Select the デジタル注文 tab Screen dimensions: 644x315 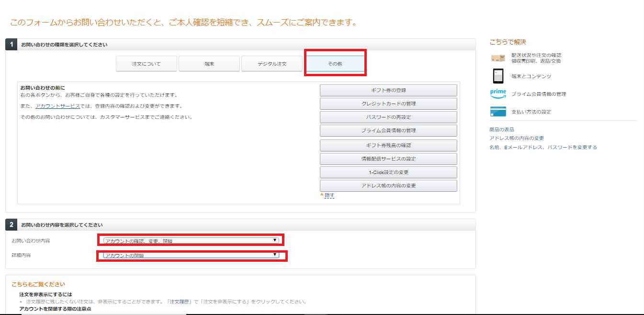272,63
